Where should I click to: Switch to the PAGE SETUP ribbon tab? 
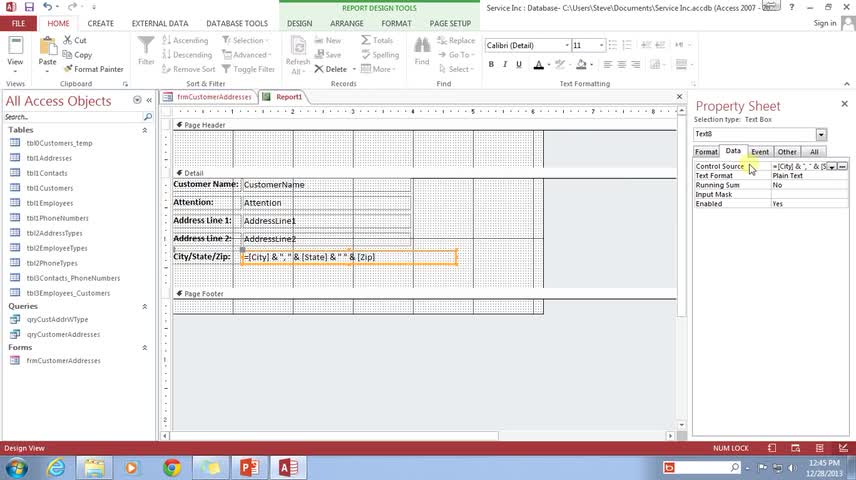pyautogui.click(x=450, y=23)
